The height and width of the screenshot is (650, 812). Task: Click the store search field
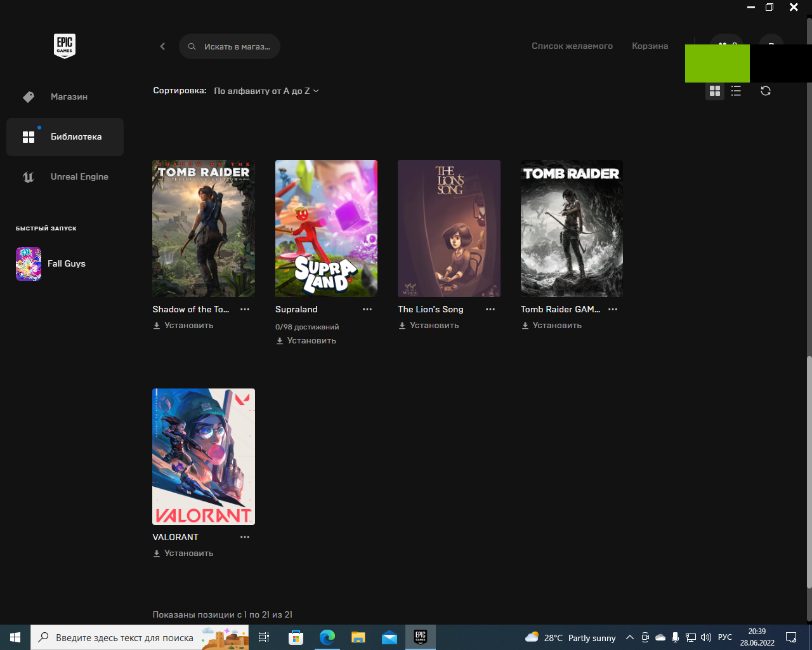(x=230, y=46)
